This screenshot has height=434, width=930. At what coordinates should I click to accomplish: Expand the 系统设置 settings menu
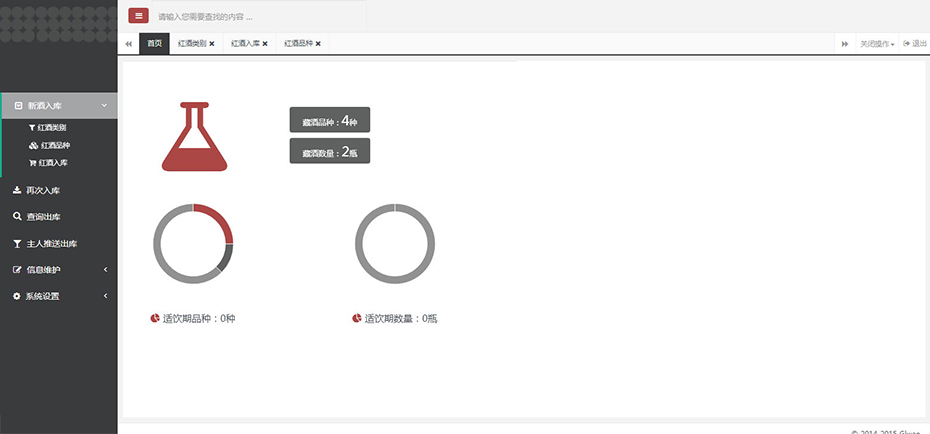59,296
